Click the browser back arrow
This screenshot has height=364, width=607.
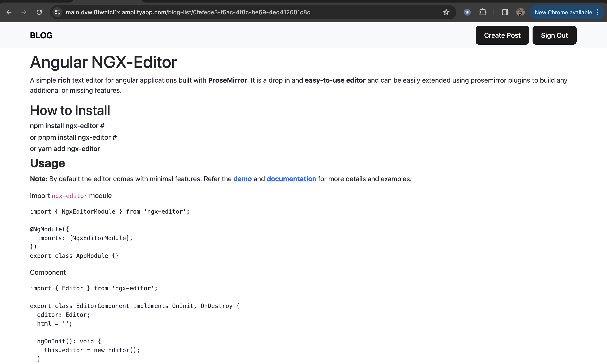9,12
